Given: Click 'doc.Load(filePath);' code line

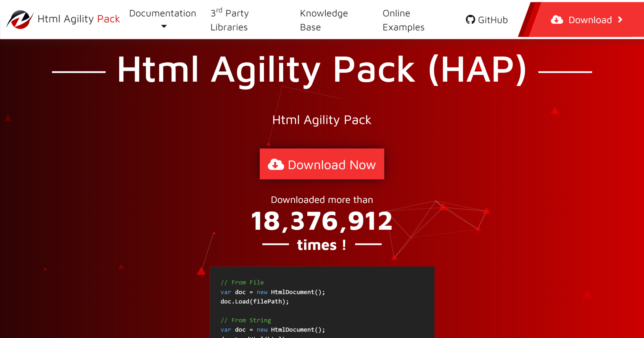Looking at the screenshot, I should click(x=254, y=302).
